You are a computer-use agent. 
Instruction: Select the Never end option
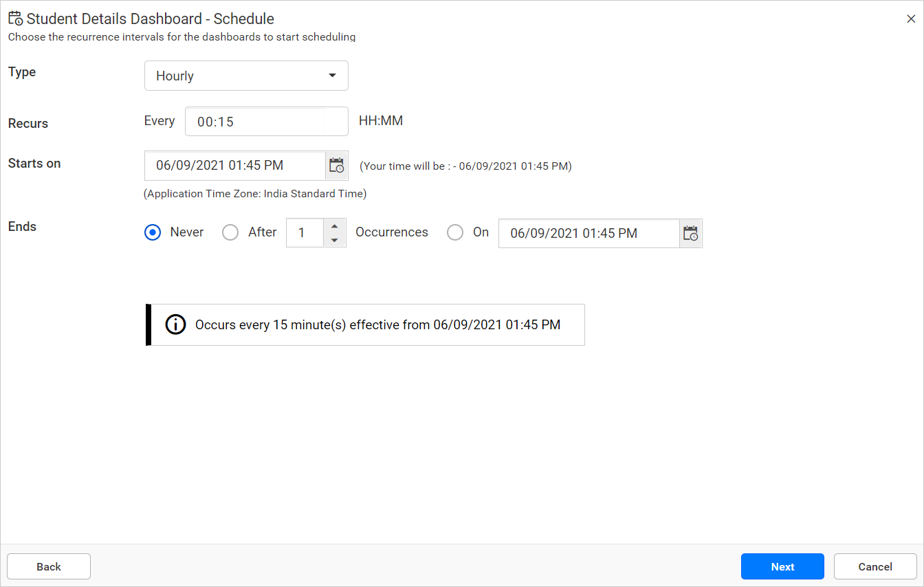click(153, 233)
